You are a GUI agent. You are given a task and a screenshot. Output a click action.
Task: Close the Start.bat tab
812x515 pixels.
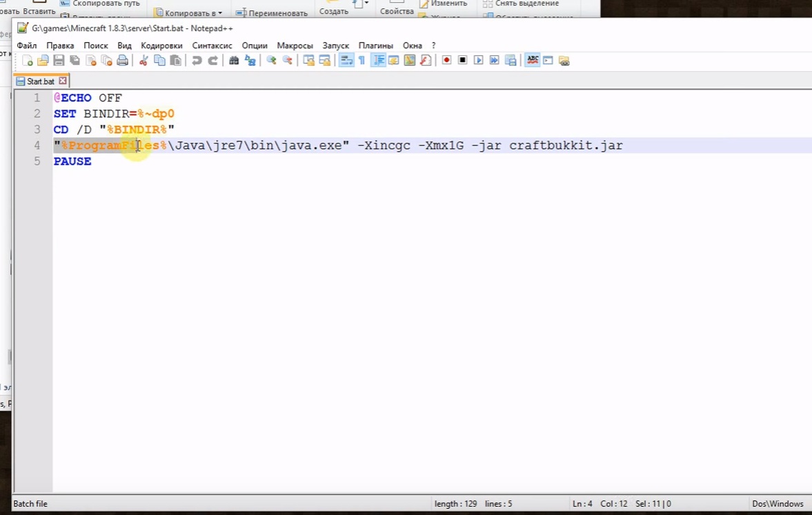[63, 81]
